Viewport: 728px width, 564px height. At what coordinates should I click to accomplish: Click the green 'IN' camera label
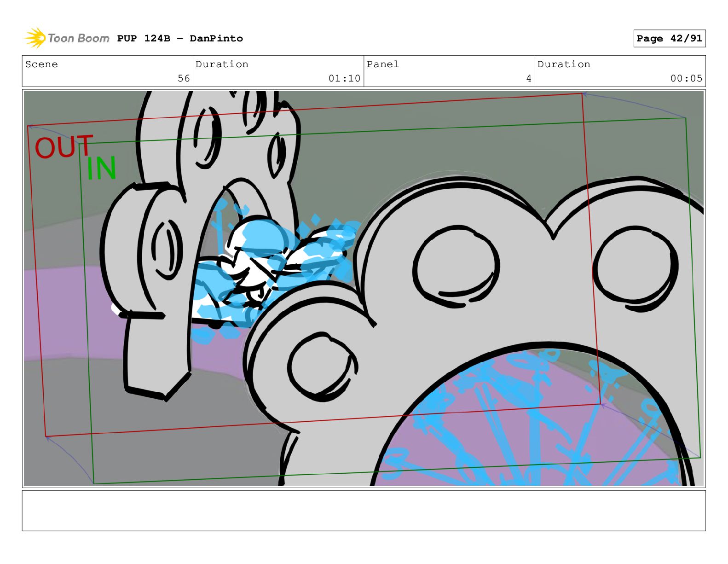pyautogui.click(x=101, y=169)
